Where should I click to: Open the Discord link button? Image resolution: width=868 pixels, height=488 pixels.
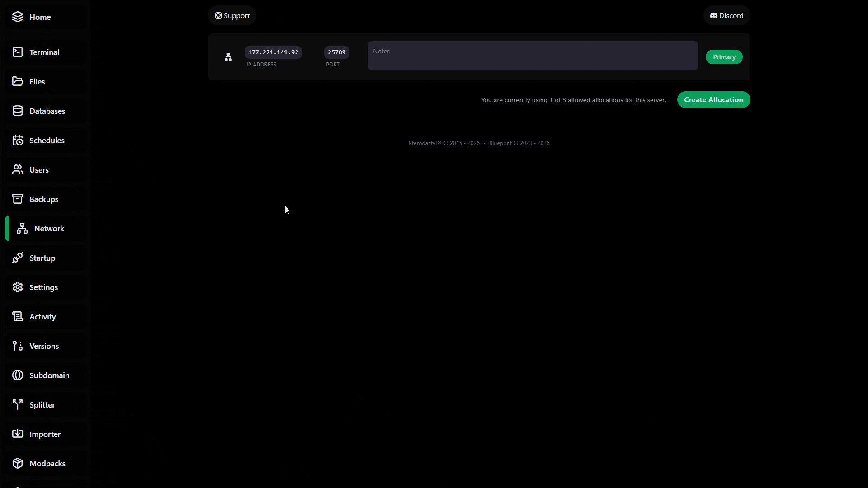726,16
